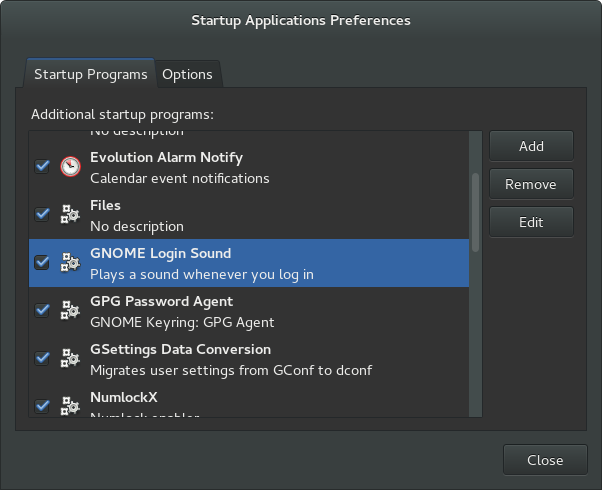
Task: Select the GPG Password Agent entry name
Action: click(x=161, y=301)
